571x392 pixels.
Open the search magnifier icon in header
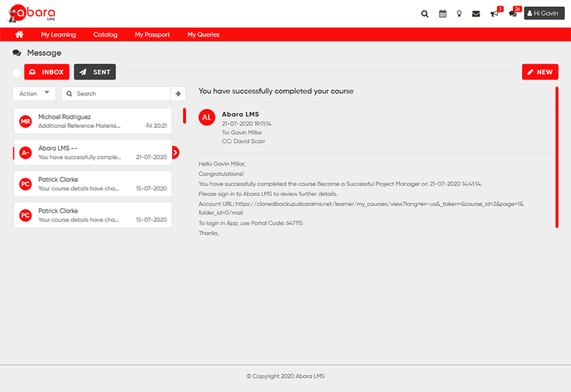tap(424, 14)
